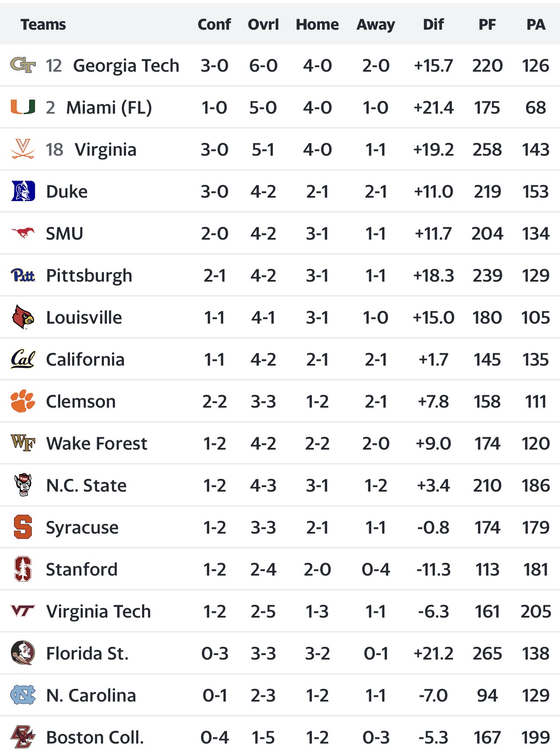
Task: Tap the Stanford tree logo
Action: point(23,569)
